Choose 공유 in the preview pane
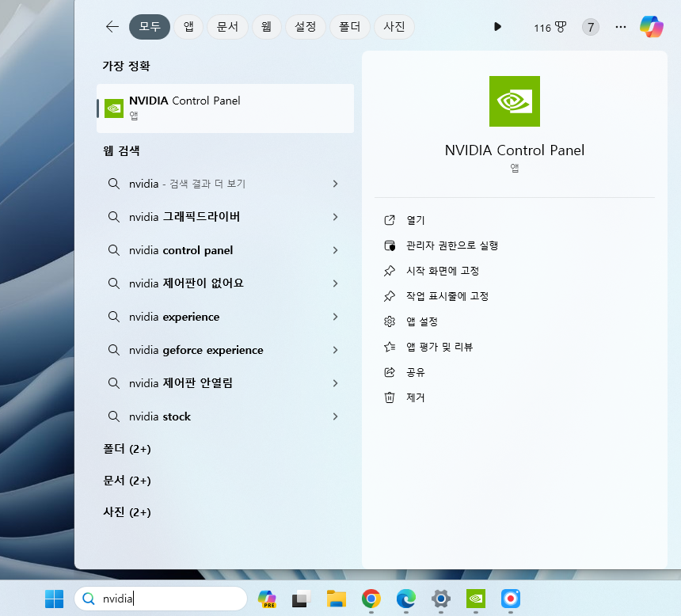The height and width of the screenshot is (616, 681). [416, 372]
